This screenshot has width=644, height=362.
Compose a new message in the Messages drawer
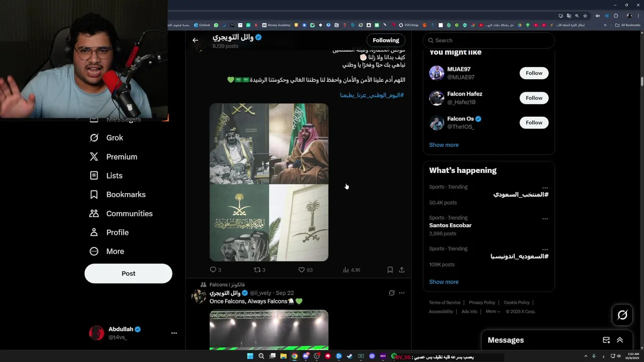[x=606, y=340]
